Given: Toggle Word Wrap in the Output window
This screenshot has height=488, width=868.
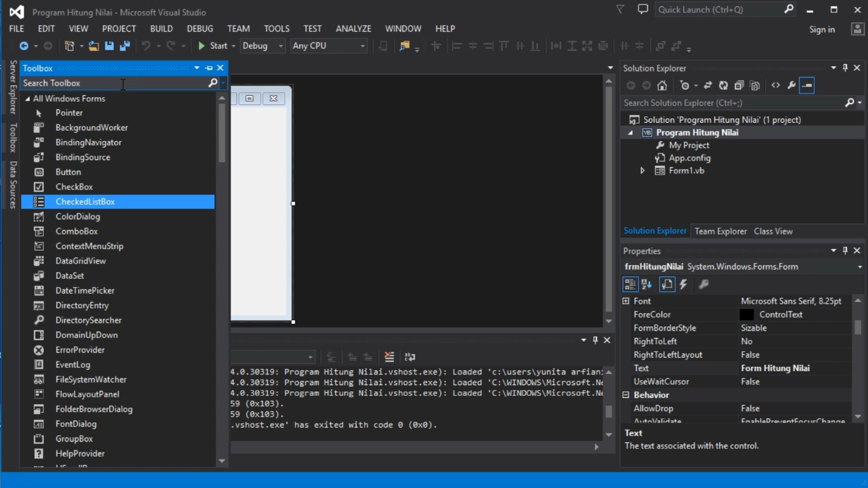Looking at the screenshot, I should coord(410,357).
